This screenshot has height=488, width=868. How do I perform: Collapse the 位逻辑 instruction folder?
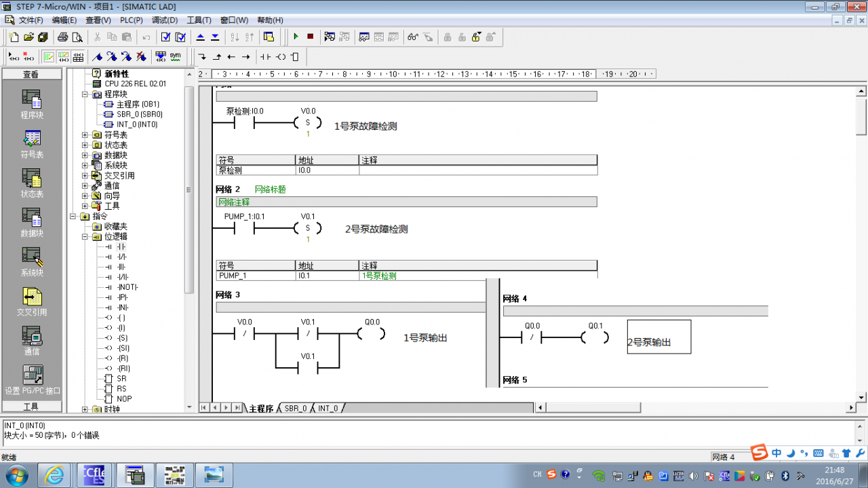[85, 237]
